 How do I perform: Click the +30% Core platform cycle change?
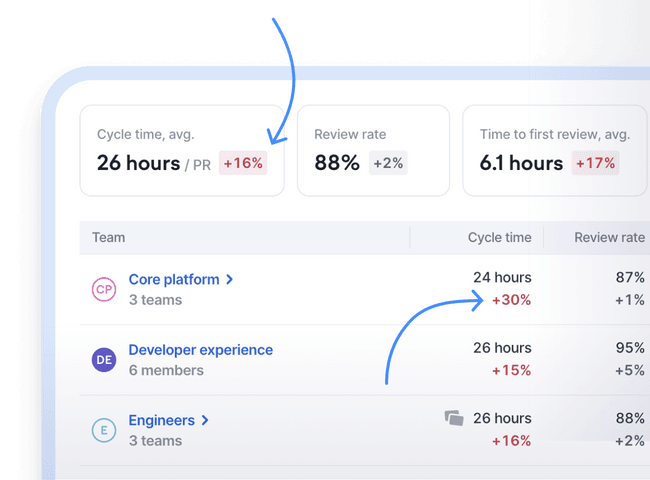tap(511, 300)
